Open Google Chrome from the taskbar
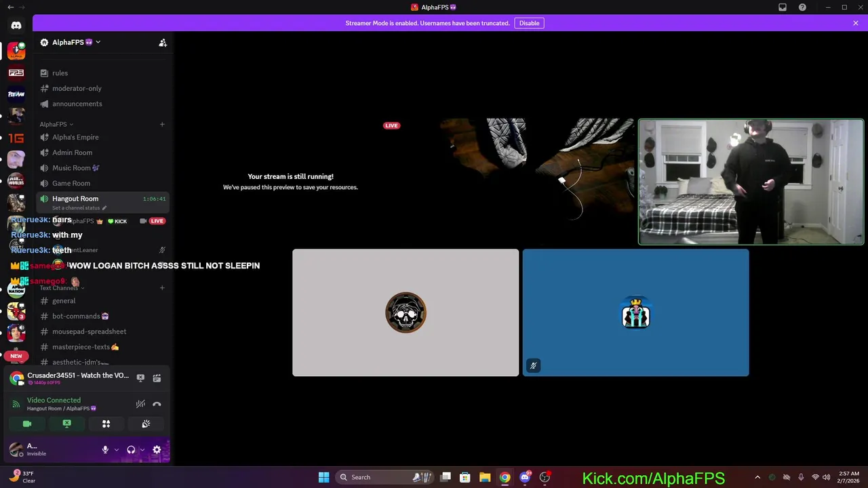 [x=505, y=477]
